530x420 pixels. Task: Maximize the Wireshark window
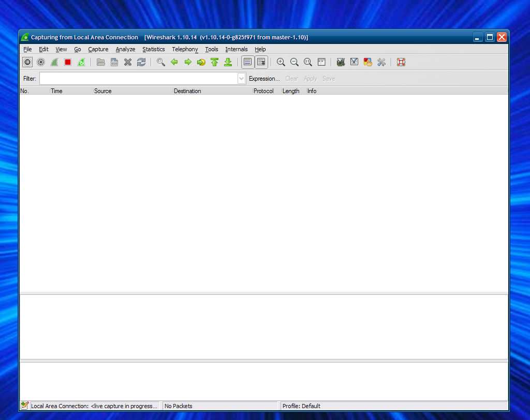[x=490, y=37]
